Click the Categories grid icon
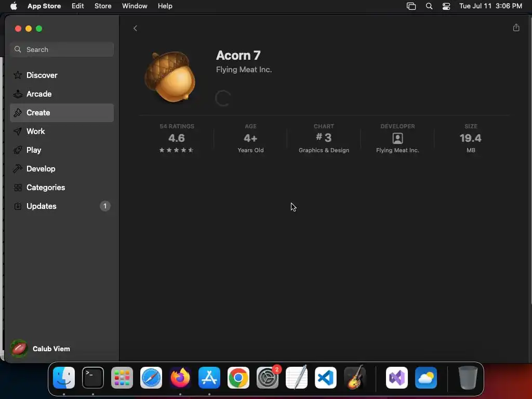The height and width of the screenshot is (399, 532). [18, 187]
